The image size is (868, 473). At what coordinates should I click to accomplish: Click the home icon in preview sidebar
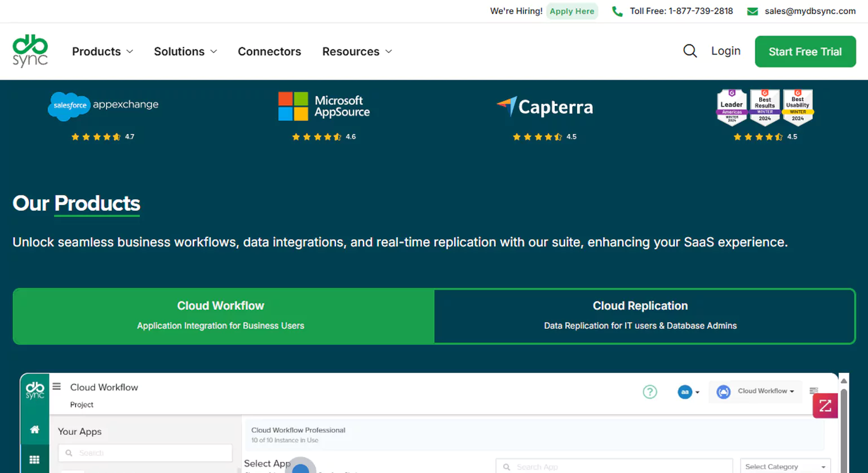[34, 430]
